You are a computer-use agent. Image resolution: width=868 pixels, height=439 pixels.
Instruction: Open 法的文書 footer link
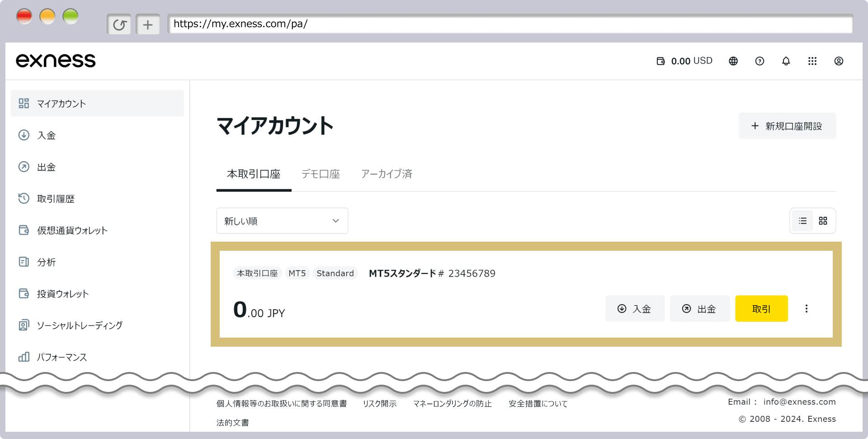(232, 423)
